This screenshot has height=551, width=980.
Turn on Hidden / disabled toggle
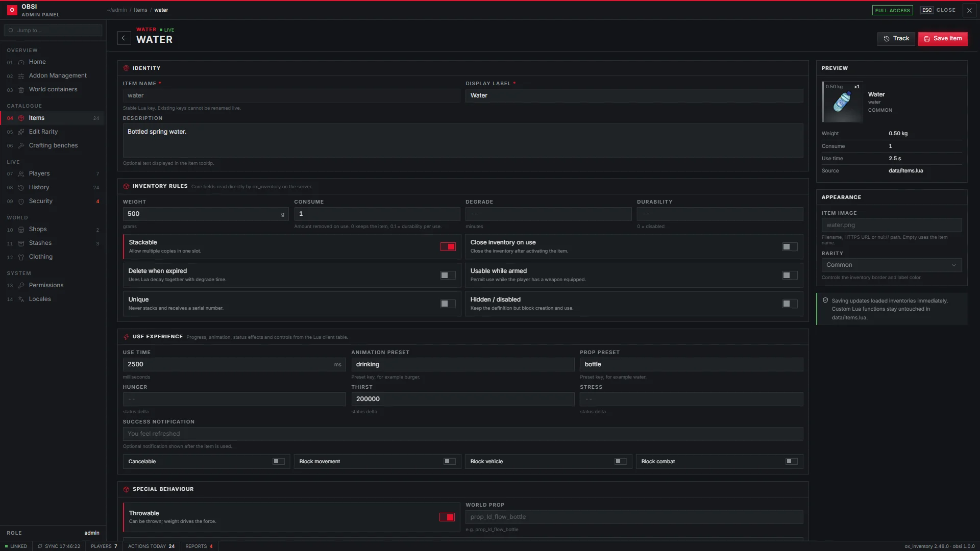click(790, 304)
